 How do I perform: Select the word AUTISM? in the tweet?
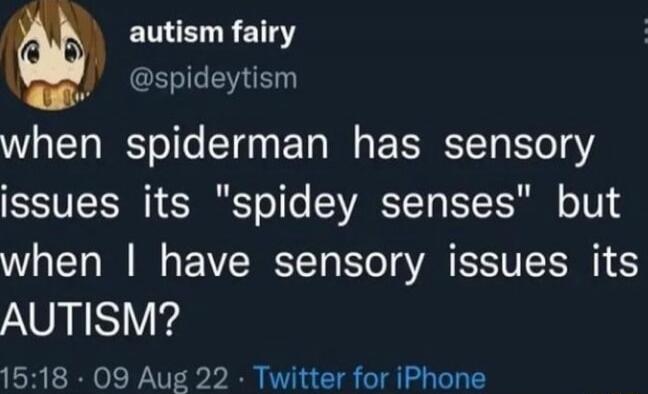coord(90,319)
